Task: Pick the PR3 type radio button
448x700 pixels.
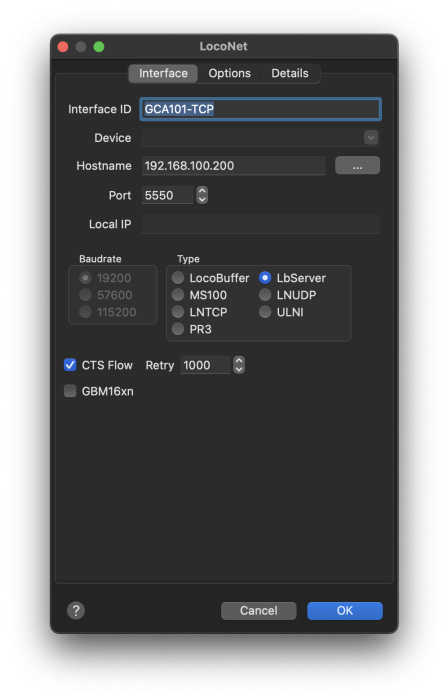Action: coord(178,329)
